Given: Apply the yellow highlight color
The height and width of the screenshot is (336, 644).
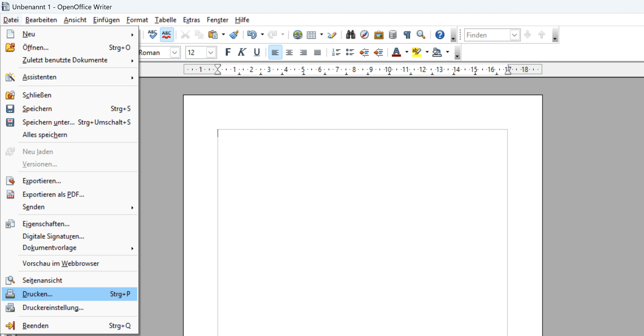Looking at the screenshot, I should (417, 52).
